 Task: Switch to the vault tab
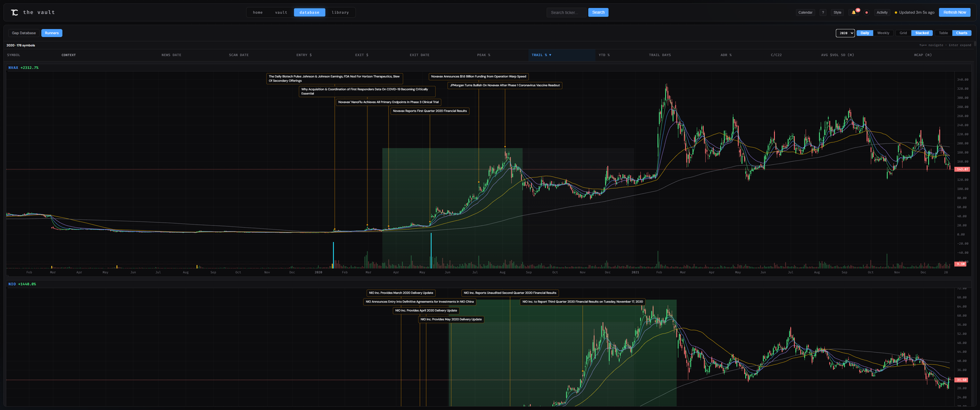pos(281,13)
